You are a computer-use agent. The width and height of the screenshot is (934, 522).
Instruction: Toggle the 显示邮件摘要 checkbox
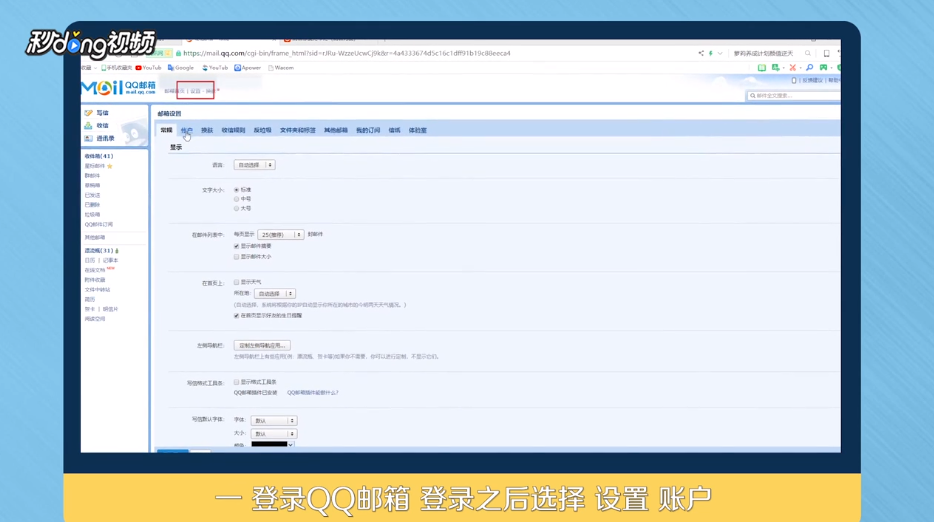coord(236,246)
